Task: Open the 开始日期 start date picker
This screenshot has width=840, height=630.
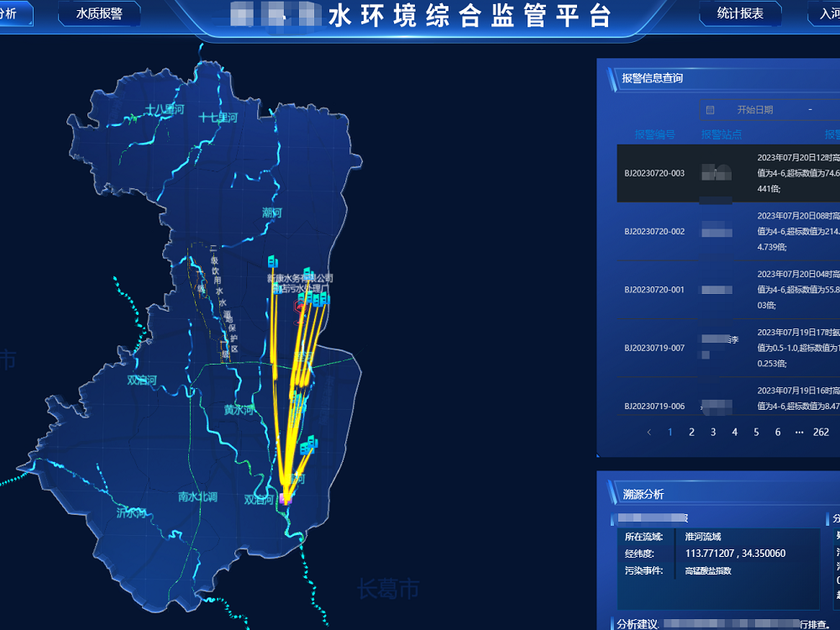Action: (754, 110)
